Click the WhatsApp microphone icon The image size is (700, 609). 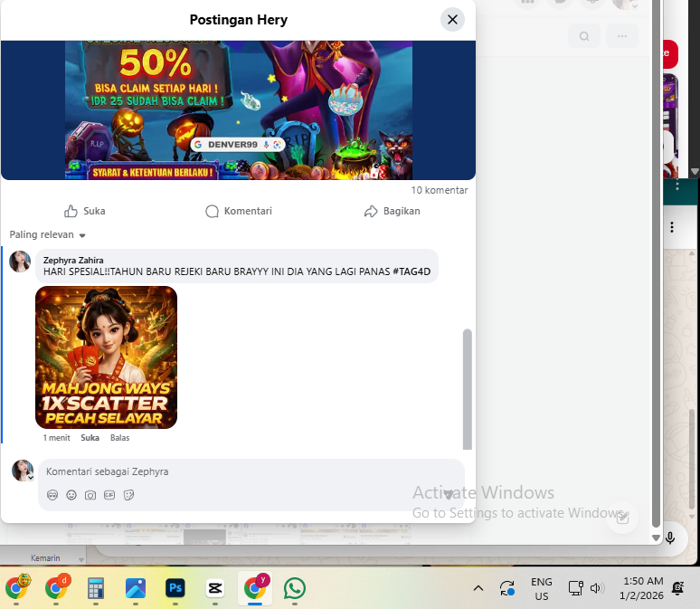[670, 538]
